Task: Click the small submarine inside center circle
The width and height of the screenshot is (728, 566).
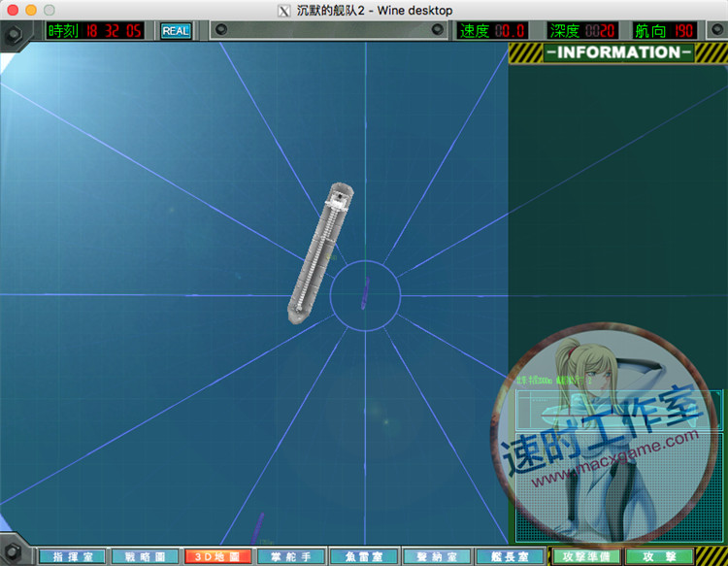Action: 365,293
